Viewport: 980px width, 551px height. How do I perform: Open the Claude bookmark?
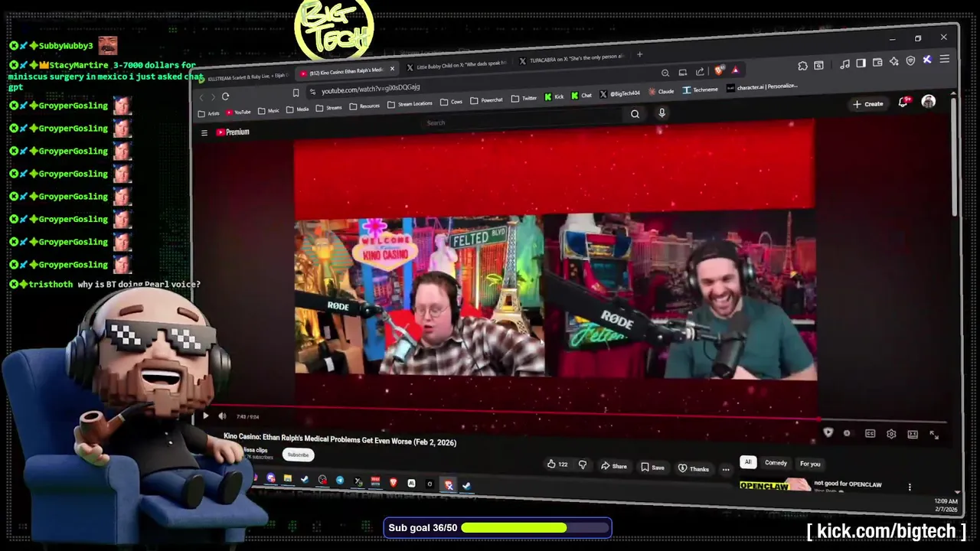(x=661, y=92)
